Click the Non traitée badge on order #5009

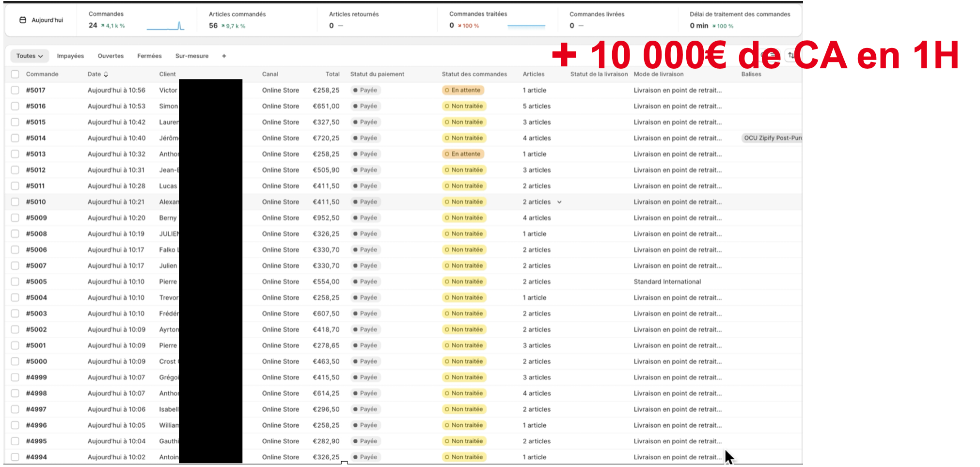(464, 218)
